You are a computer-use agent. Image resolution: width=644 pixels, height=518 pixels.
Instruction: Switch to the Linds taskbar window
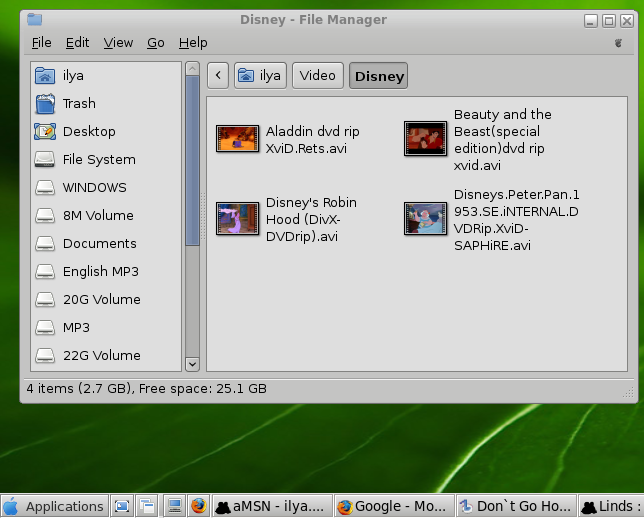click(x=611, y=506)
